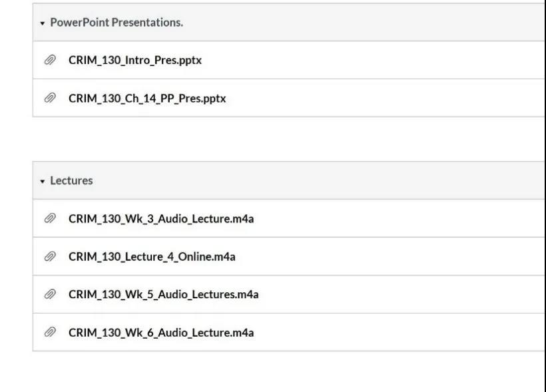Select the CRIM_130_Wk_6_Audio_Lecture.m4a link
This screenshot has height=392, width=546.
pos(160,332)
